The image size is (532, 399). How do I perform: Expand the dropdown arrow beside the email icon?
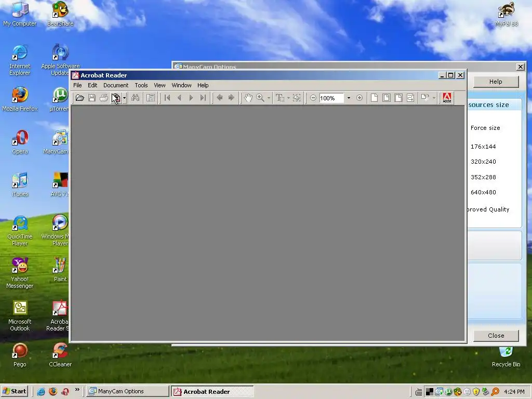[x=125, y=98]
